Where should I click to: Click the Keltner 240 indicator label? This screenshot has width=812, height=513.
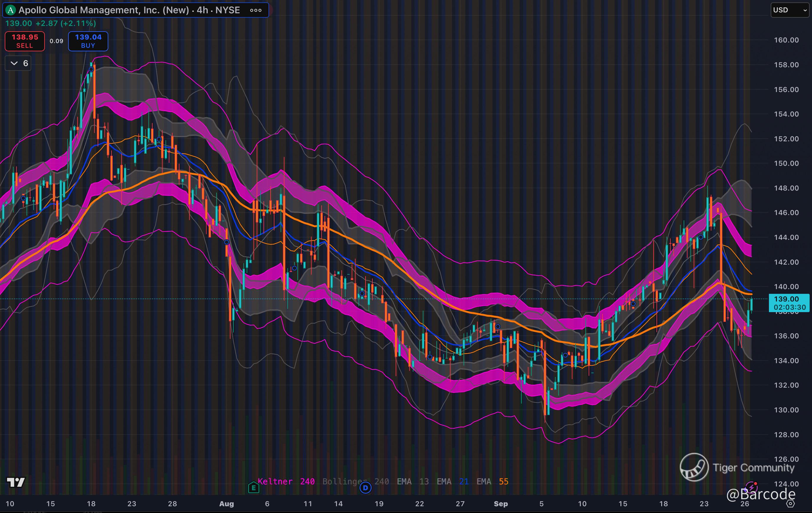[286, 481]
